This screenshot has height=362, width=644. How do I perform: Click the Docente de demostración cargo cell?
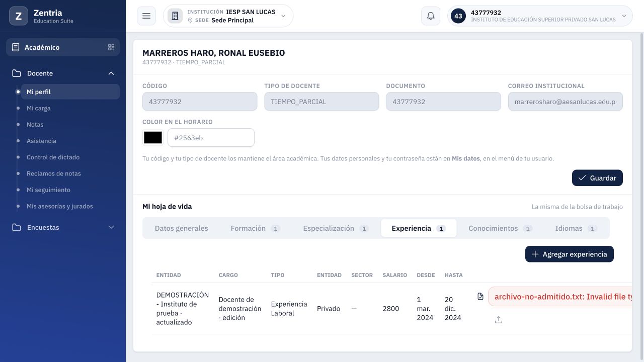(240, 309)
